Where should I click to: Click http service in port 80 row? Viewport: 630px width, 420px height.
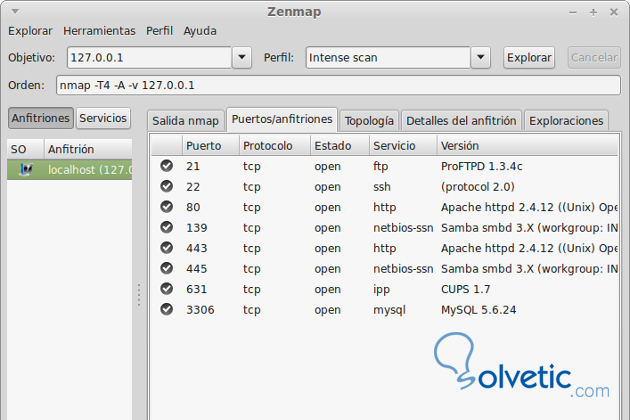(385, 207)
